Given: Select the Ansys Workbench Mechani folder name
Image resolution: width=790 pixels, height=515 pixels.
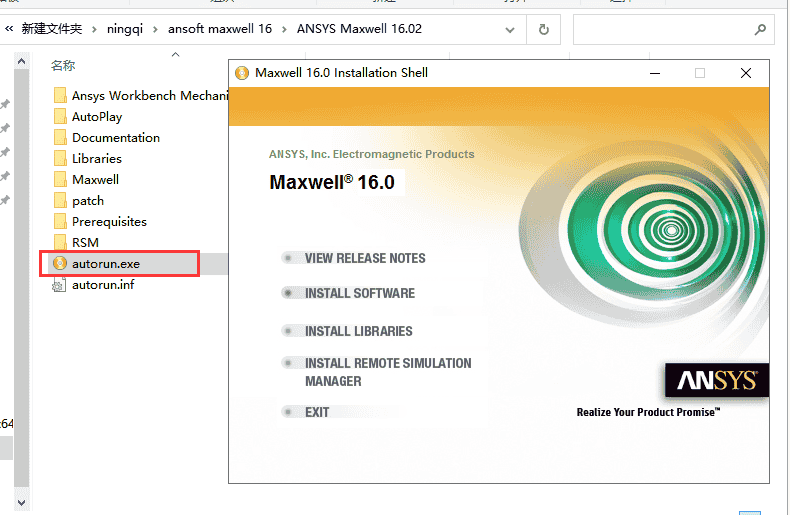Looking at the screenshot, I should pyautogui.click(x=150, y=96).
